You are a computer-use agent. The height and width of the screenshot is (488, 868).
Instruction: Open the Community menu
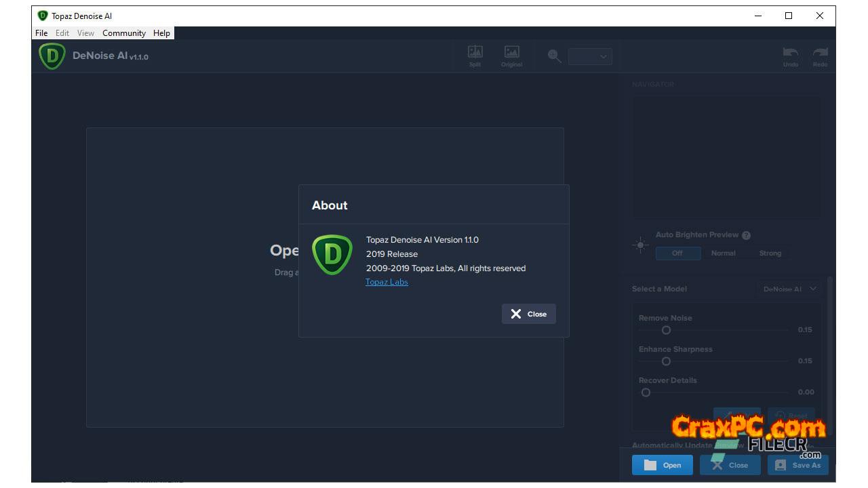124,33
